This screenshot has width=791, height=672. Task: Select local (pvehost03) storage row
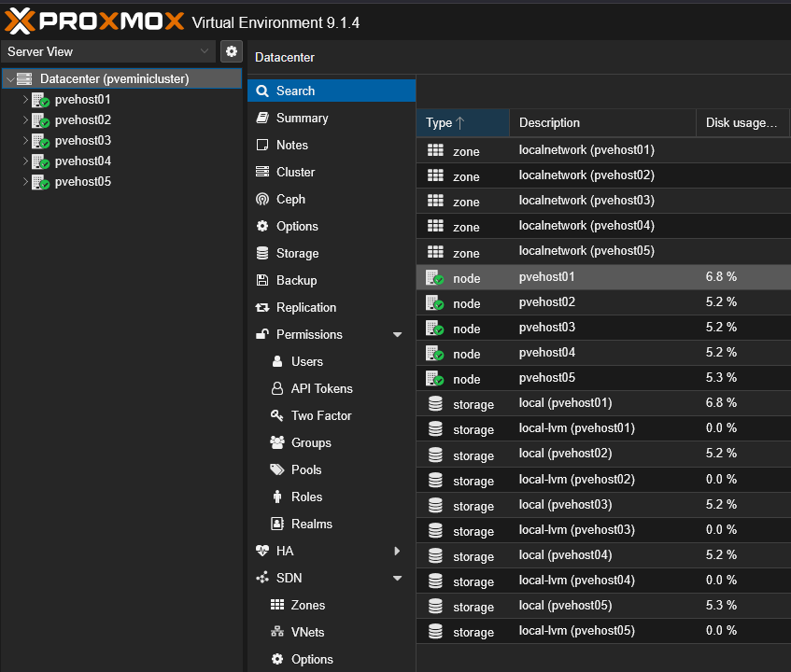click(603, 505)
